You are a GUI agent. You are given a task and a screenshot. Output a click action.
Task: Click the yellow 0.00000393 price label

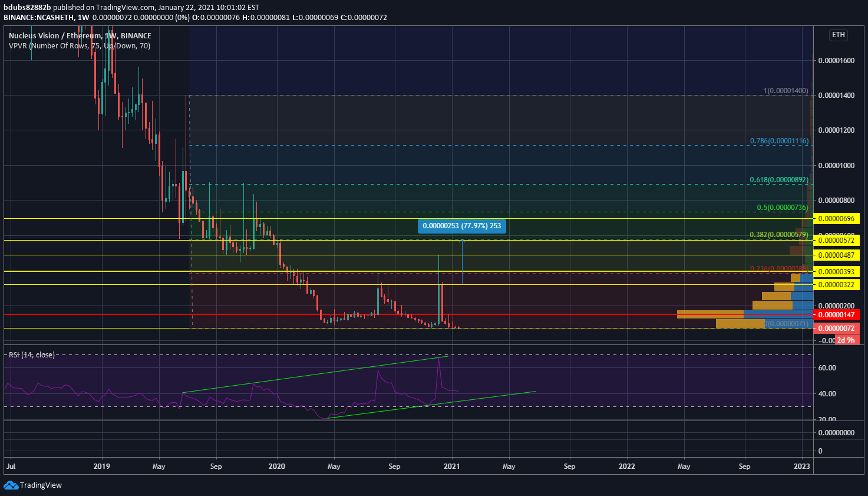(x=836, y=272)
